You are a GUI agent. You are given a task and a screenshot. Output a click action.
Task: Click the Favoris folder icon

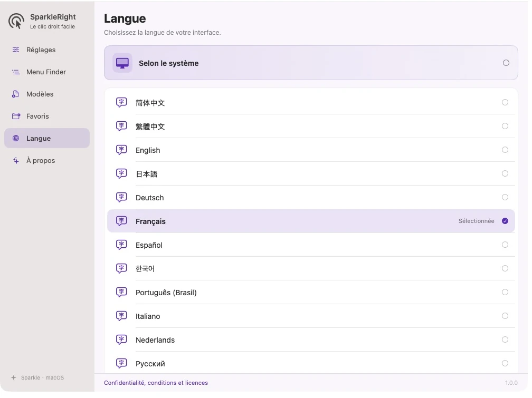click(x=16, y=117)
